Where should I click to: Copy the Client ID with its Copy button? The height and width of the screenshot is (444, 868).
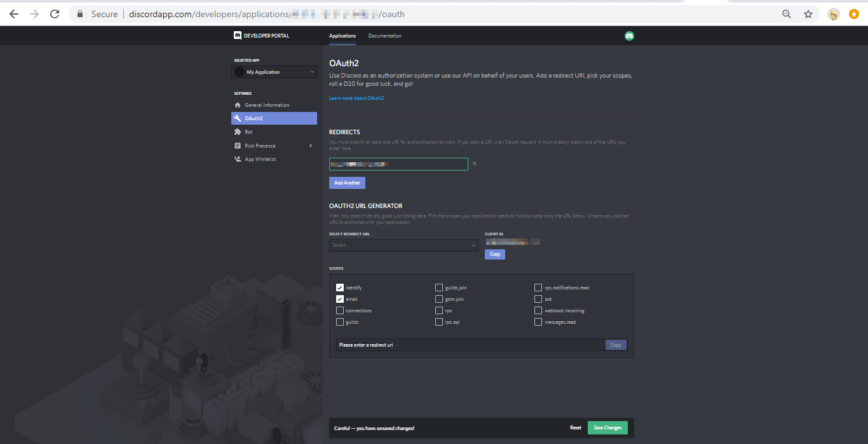point(495,254)
